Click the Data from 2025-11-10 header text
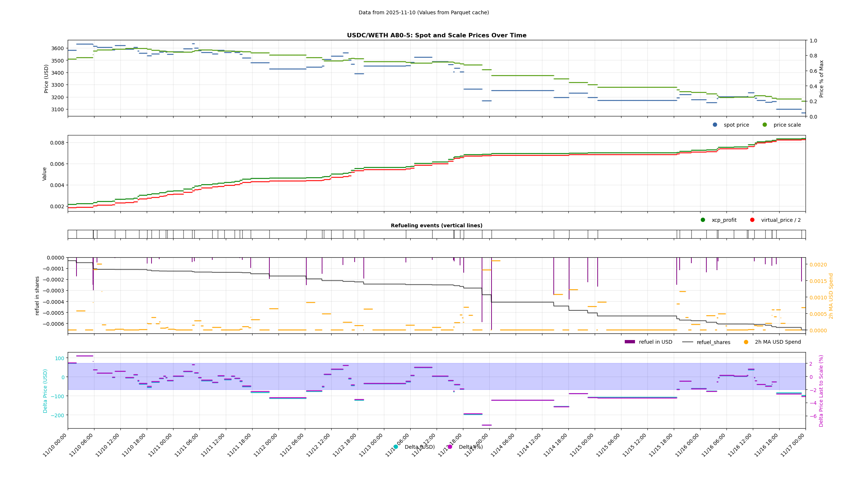 click(423, 12)
